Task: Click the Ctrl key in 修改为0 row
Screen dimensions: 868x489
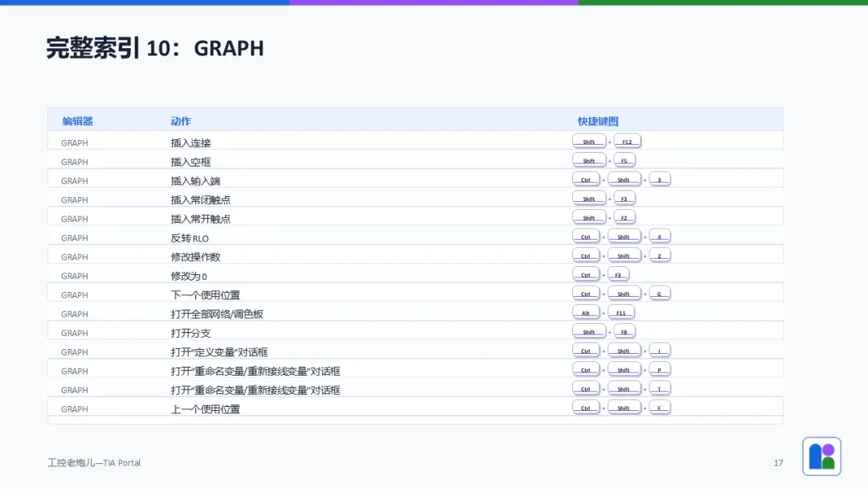Action: pyautogui.click(x=586, y=275)
